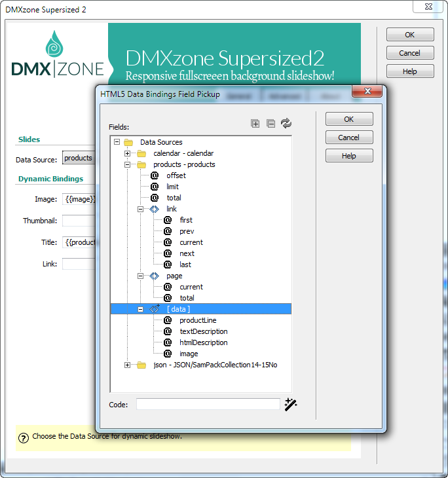448x478 pixels.
Task: Click the Image binding field in Supersized window
Action: [79, 199]
